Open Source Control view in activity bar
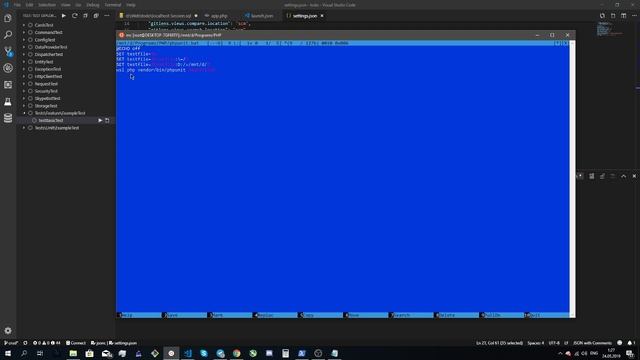The image size is (640, 360). tap(8, 51)
